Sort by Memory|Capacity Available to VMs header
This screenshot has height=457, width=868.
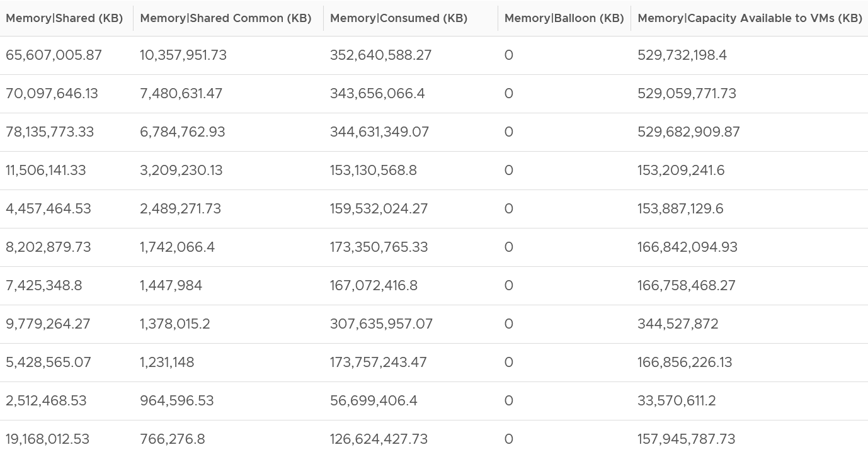pos(750,18)
